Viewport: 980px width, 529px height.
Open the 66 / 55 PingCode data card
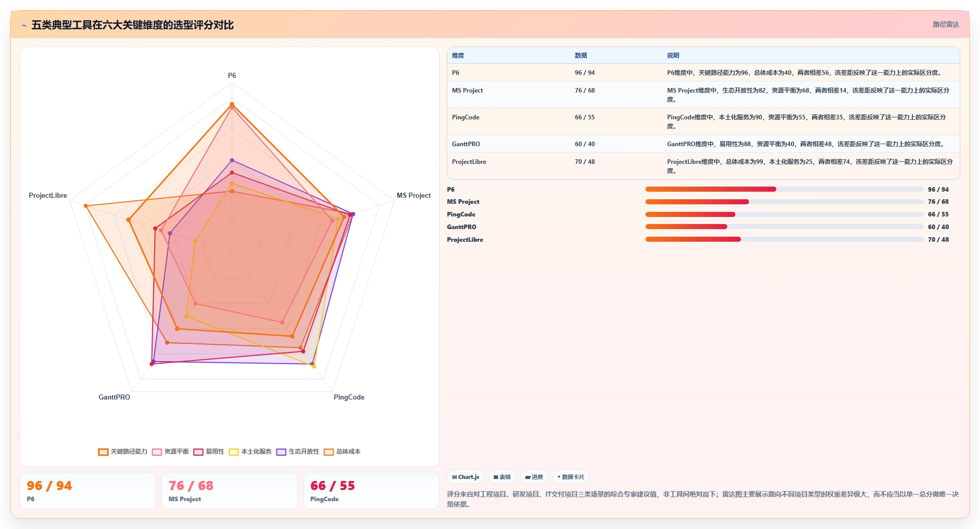(371, 491)
